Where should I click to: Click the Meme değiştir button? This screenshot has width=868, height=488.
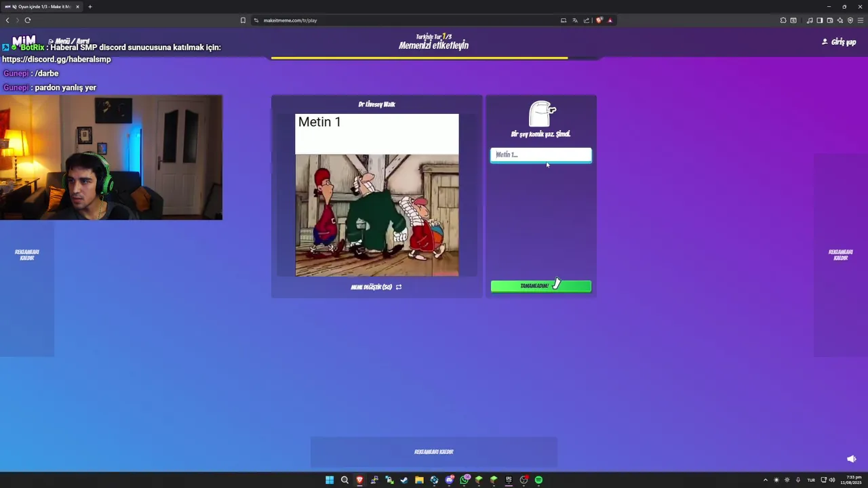[x=376, y=287]
